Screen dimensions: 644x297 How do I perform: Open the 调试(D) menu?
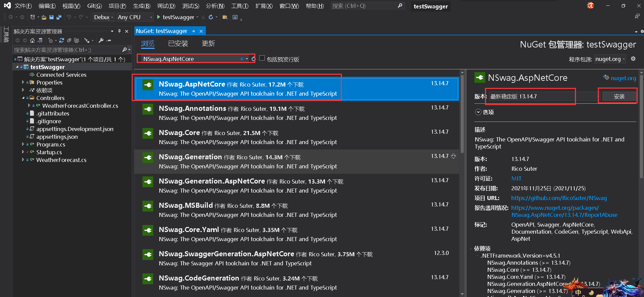coord(166,6)
